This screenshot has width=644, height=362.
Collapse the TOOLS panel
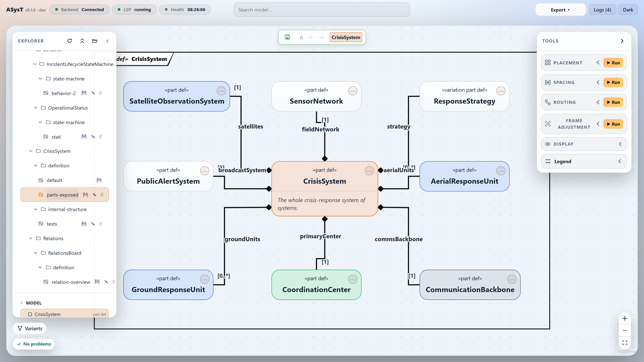pos(622,41)
